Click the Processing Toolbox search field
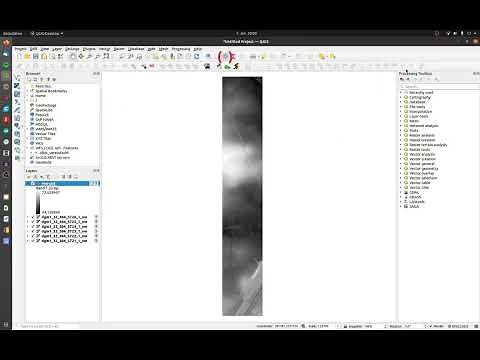Viewport: 480px width, 360px height. coord(439,87)
